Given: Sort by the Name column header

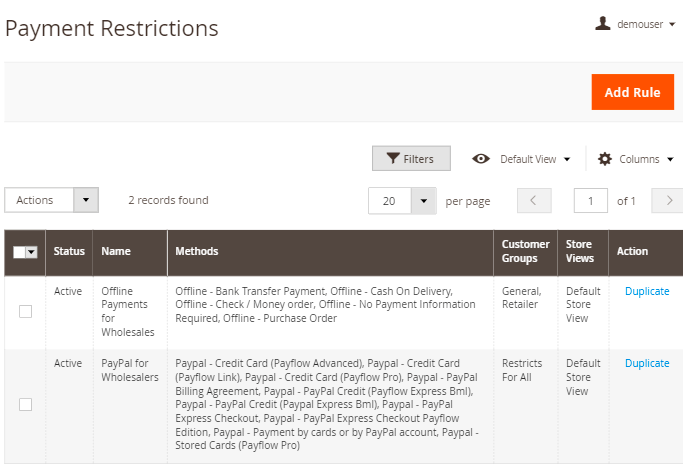Looking at the screenshot, I should [116, 252].
